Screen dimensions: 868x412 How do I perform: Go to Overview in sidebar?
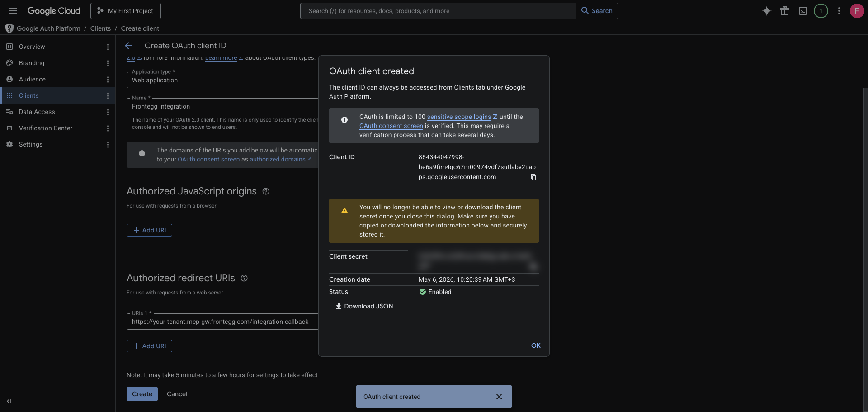tap(32, 47)
